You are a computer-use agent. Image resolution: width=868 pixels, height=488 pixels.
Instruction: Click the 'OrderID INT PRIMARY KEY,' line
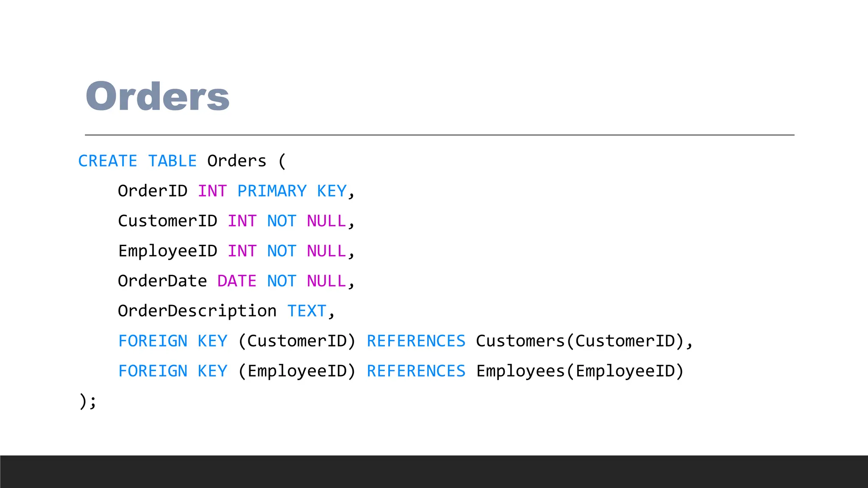point(236,191)
